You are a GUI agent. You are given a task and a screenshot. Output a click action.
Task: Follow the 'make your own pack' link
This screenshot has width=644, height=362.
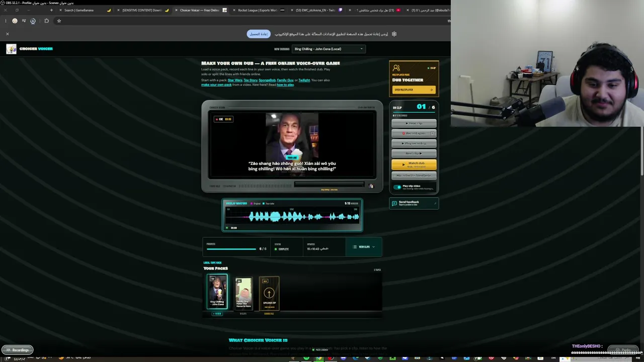(216, 84)
